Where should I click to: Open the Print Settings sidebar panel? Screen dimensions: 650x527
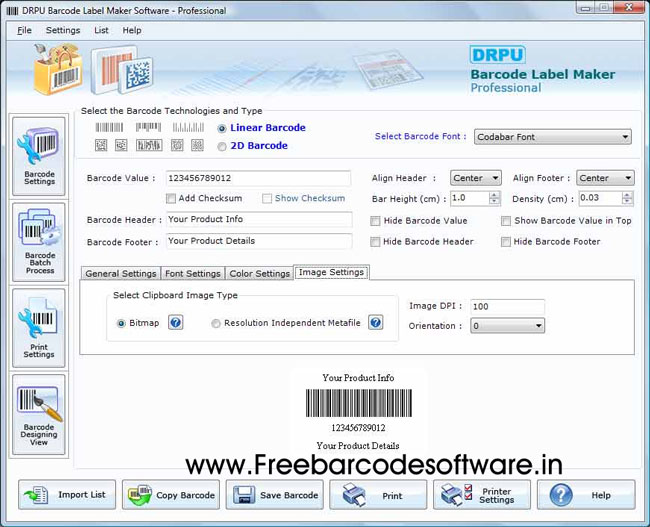click(x=39, y=328)
